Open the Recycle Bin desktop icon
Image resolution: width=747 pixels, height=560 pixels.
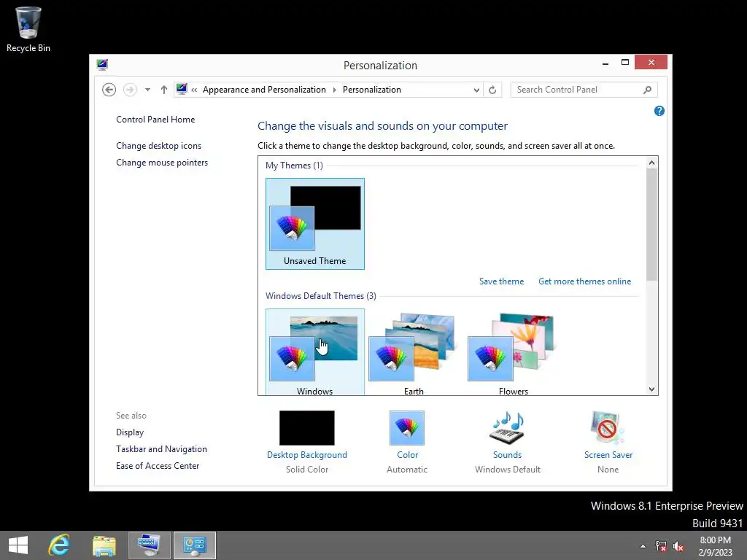28,29
